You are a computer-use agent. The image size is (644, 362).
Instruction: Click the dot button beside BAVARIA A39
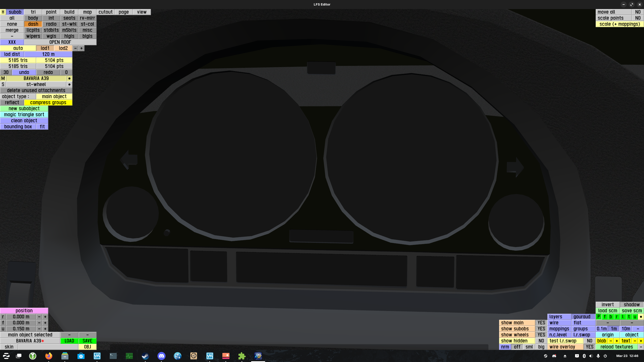(x=69, y=78)
